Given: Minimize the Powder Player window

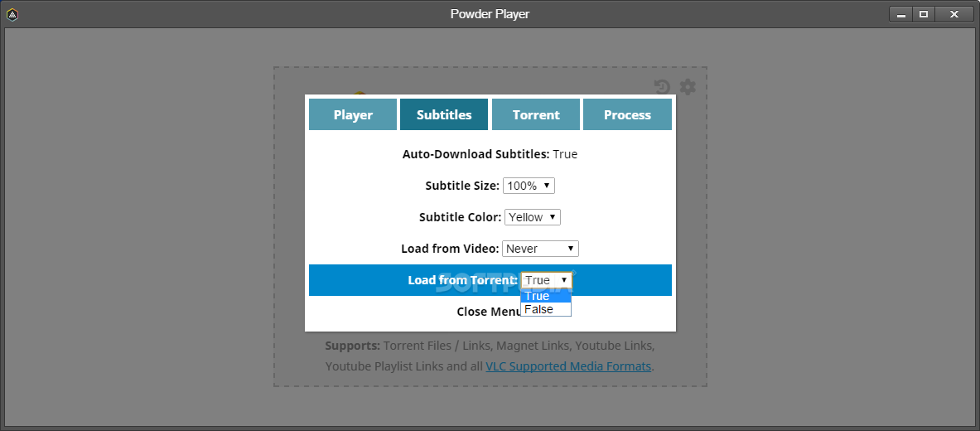Looking at the screenshot, I should (901, 14).
